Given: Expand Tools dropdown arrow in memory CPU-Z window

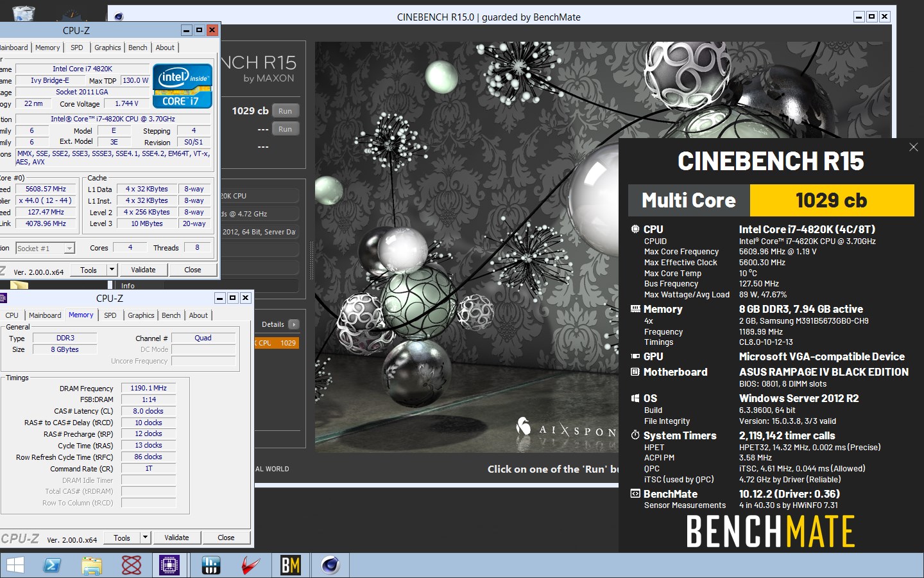Looking at the screenshot, I should [146, 538].
